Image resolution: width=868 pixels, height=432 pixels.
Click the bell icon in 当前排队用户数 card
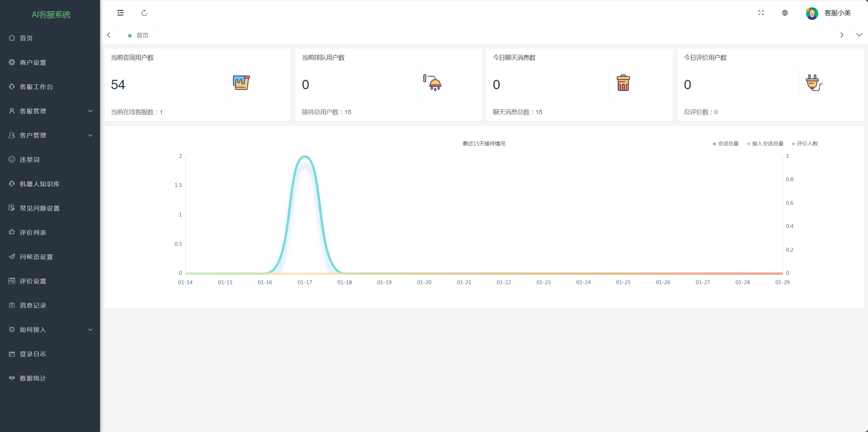click(432, 83)
